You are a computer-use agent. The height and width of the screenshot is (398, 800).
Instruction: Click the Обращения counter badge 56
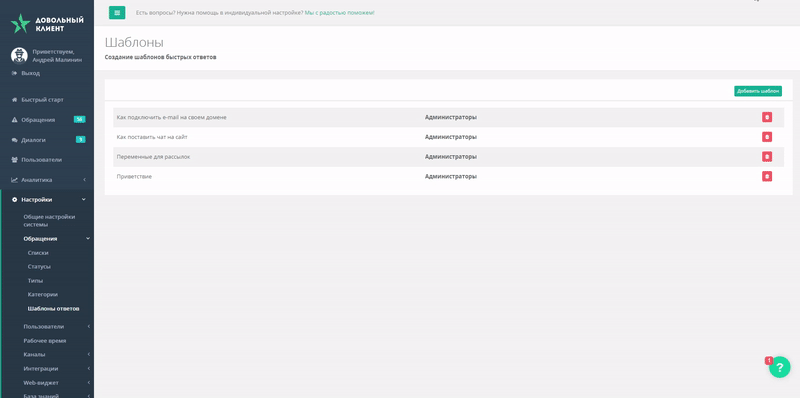click(79, 119)
